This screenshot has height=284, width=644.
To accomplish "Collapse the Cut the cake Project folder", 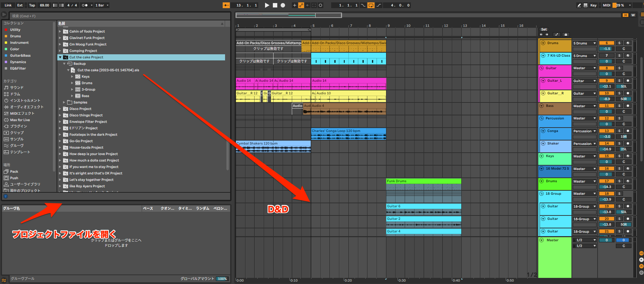I will pyautogui.click(x=60, y=57).
